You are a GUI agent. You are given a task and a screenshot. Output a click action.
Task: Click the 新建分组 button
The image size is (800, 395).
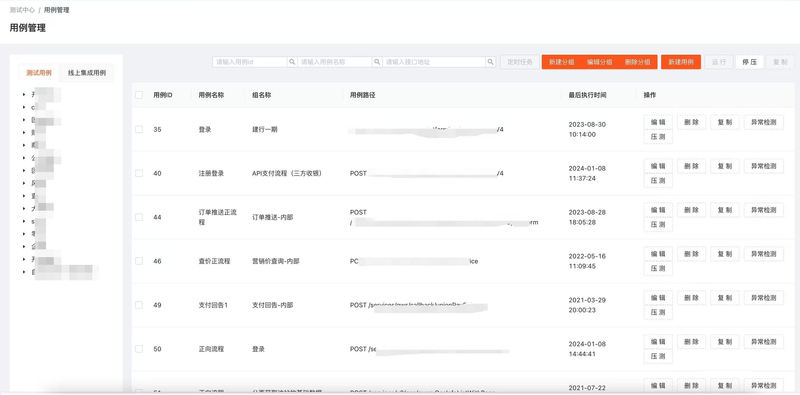click(561, 62)
